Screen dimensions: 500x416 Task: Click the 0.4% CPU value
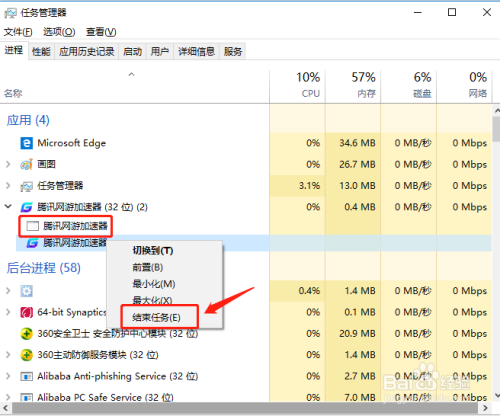309,291
